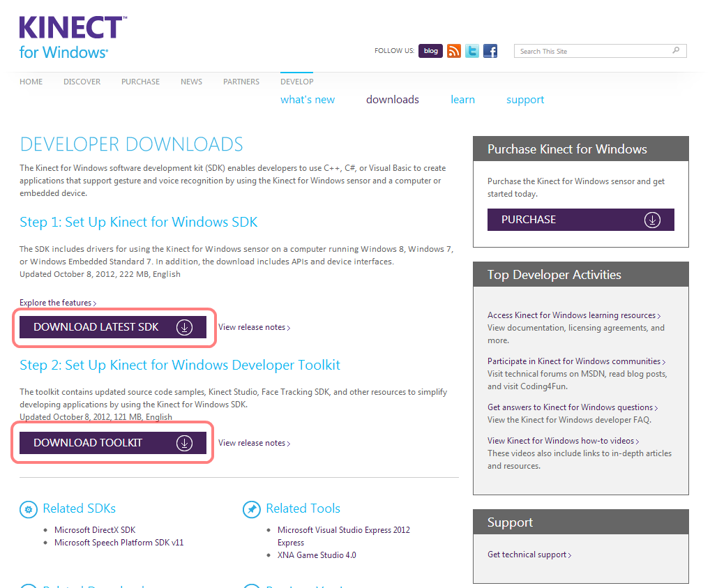Click the Related Tools pin icon
The image size is (710, 588).
[251, 509]
